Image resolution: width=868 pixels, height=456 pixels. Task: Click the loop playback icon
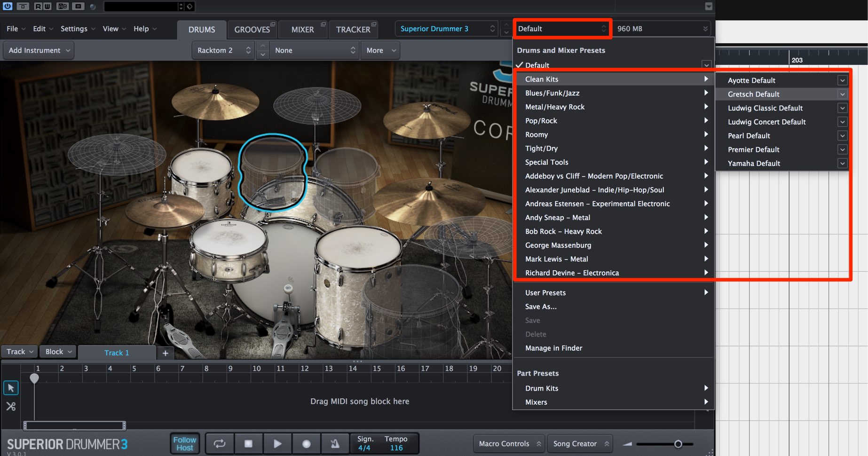220,443
